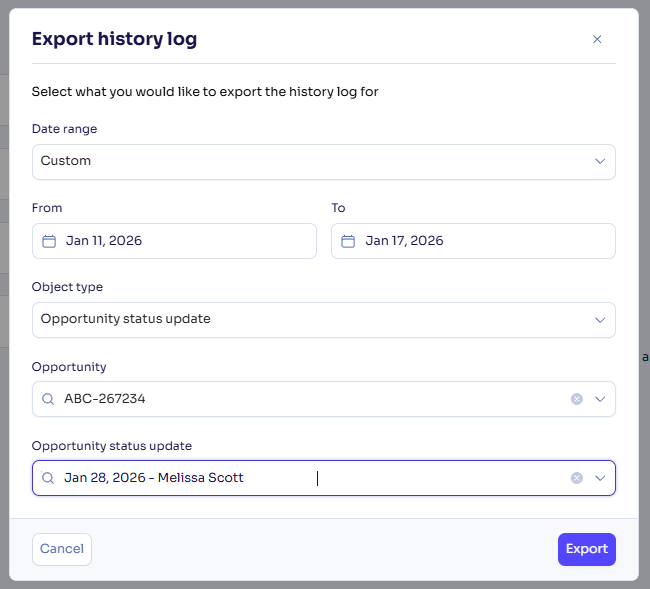Click the From date Jan 11, 2026 field
The width and height of the screenshot is (650, 589).
[x=104, y=241]
